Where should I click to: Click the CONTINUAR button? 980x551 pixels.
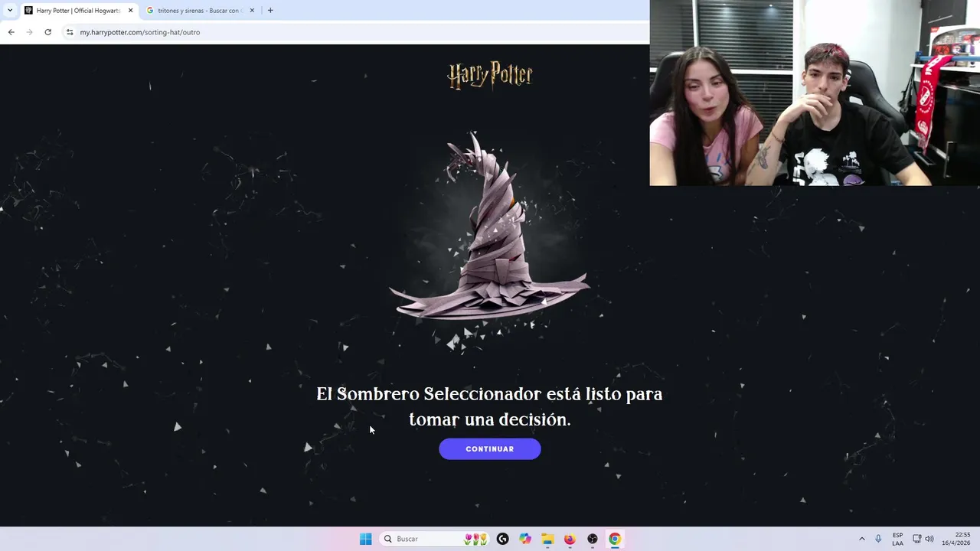tap(489, 449)
